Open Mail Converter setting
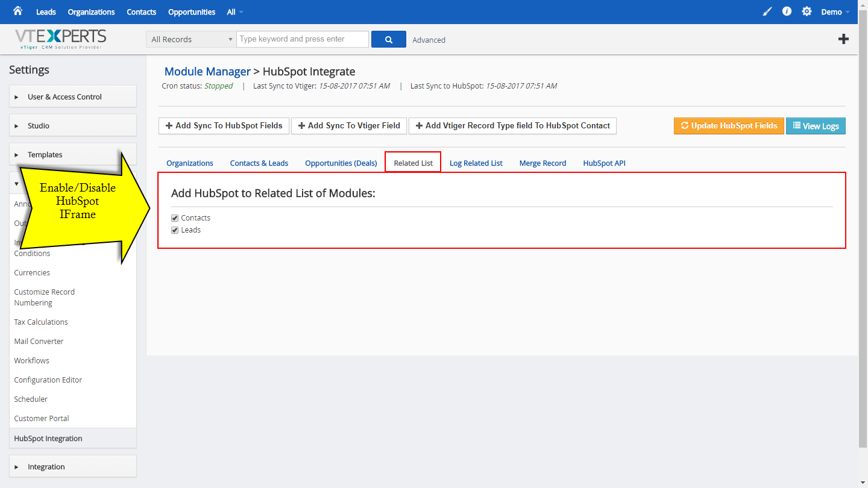 (39, 341)
